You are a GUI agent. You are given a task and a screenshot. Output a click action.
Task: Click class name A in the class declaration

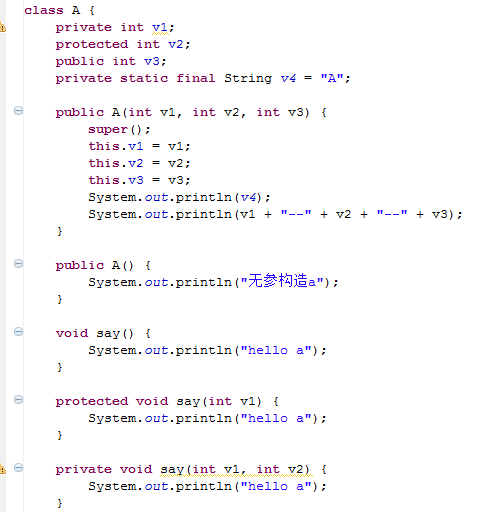point(76,10)
